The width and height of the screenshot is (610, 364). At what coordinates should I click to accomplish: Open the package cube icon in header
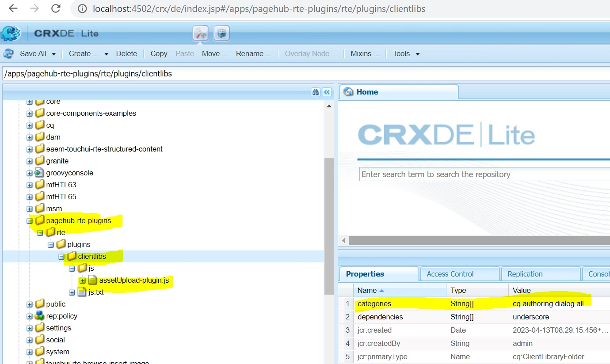coord(221,33)
